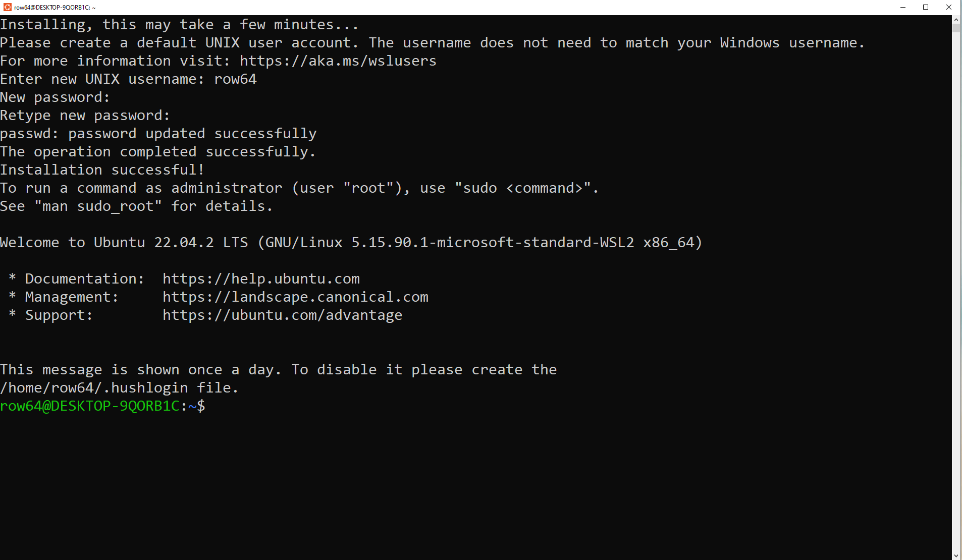Click the scrollbar up arrow
The width and height of the screenshot is (962, 560).
point(956,19)
